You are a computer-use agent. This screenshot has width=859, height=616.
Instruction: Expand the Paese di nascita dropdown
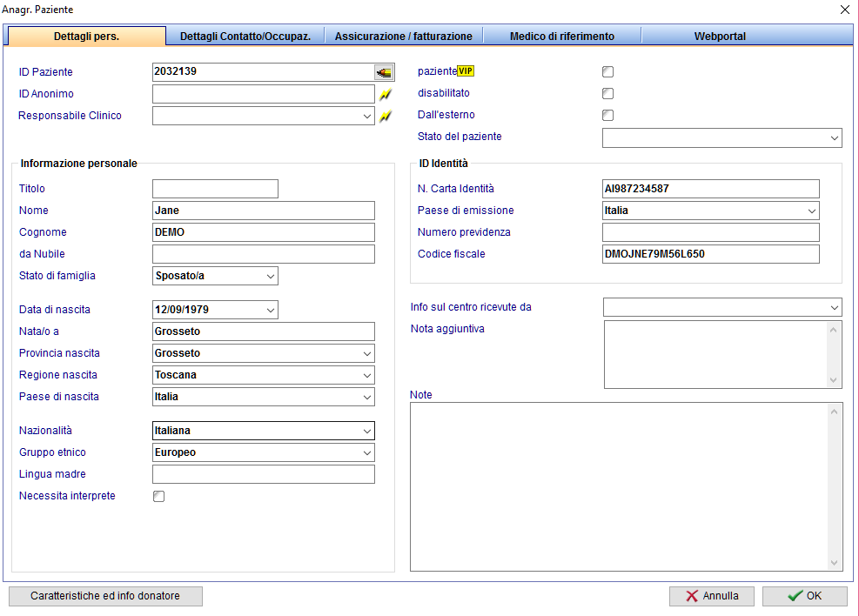pos(367,398)
